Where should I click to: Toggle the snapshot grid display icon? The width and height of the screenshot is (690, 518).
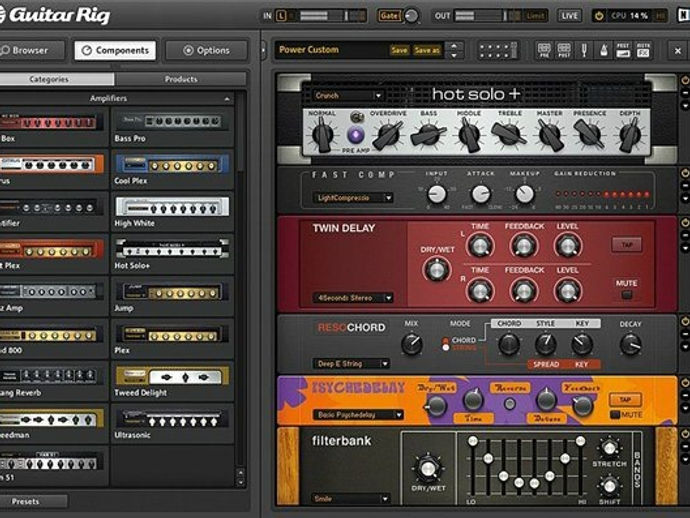(498, 50)
